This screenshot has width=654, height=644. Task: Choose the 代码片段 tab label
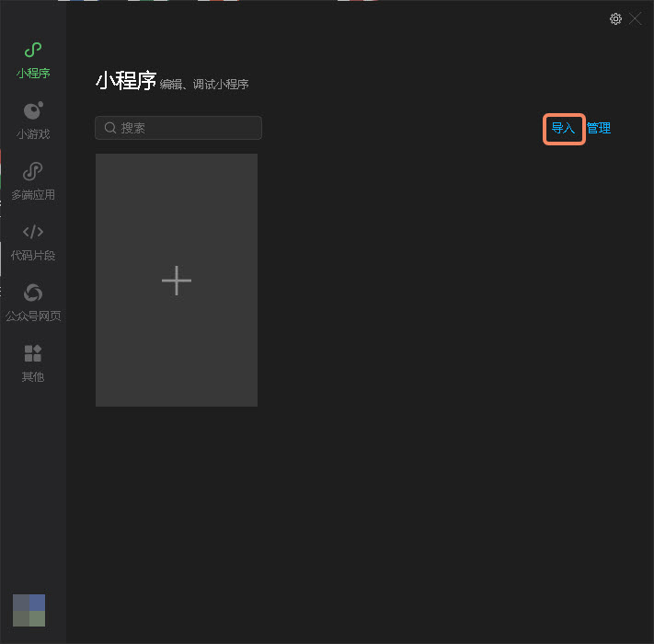(x=33, y=256)
